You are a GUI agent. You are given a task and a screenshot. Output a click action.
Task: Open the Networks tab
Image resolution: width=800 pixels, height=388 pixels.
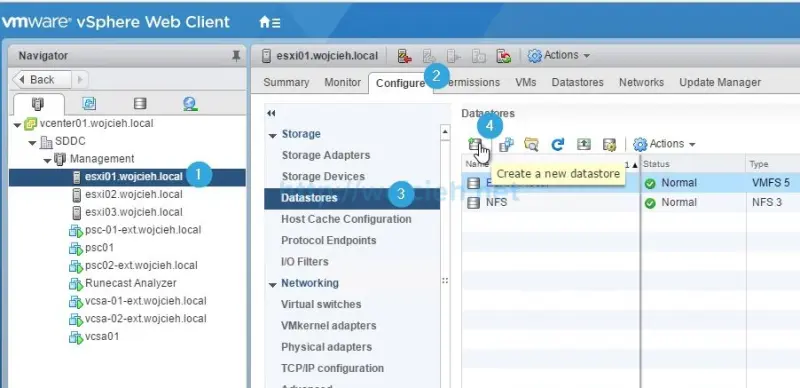point(641,82)
